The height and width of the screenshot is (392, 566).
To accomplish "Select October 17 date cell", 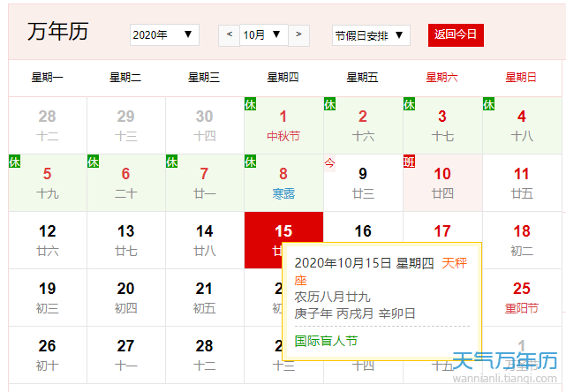I will click(x=442, y=228).
